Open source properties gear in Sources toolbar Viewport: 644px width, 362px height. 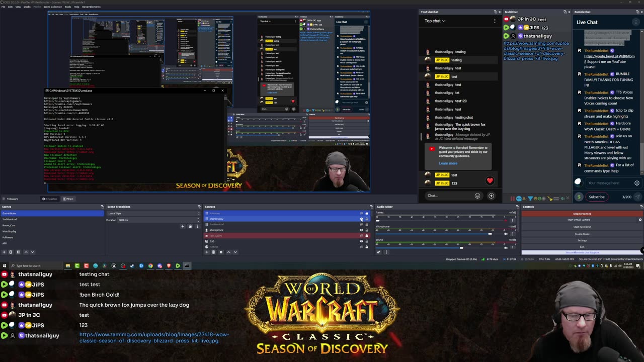point(221,252)
